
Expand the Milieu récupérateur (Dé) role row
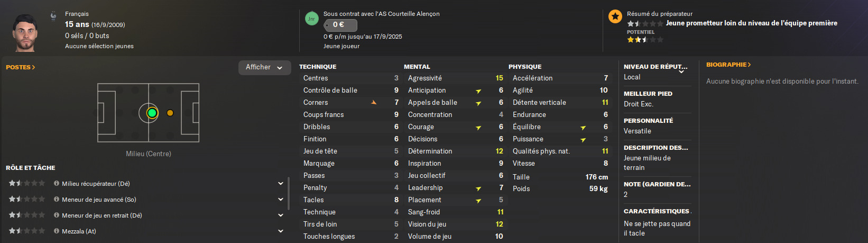pos(280,184)
